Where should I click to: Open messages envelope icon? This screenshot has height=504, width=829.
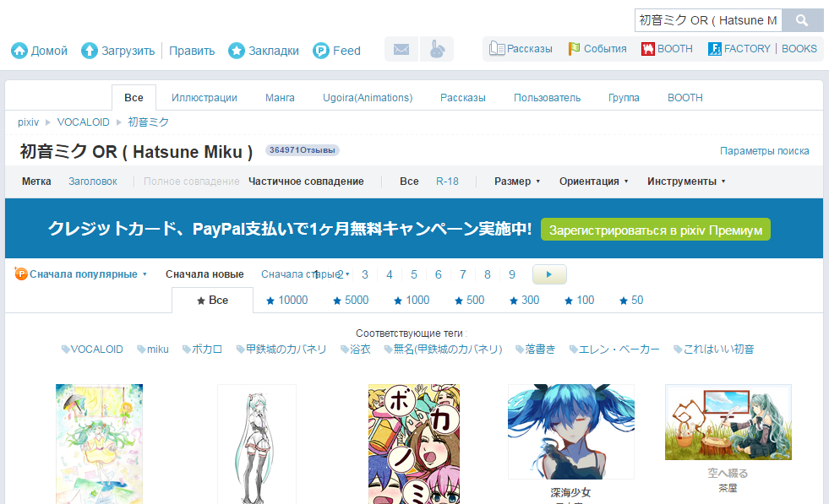(401, 49)
